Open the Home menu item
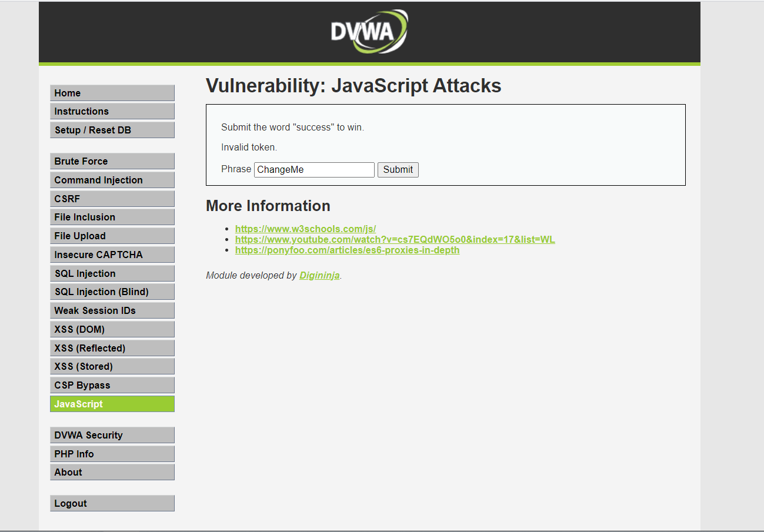Screen dimensions: 764x532 pos(112,93)
